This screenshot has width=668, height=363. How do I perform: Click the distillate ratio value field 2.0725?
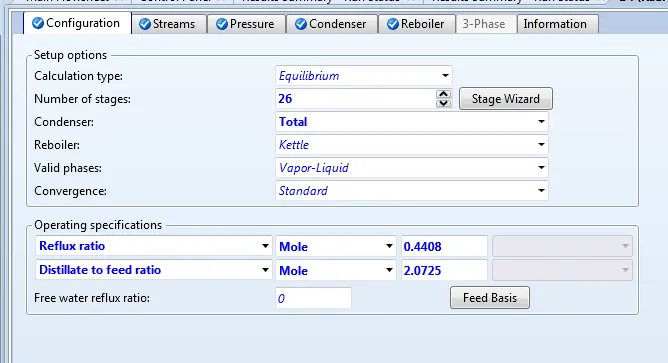click(444, 270)
